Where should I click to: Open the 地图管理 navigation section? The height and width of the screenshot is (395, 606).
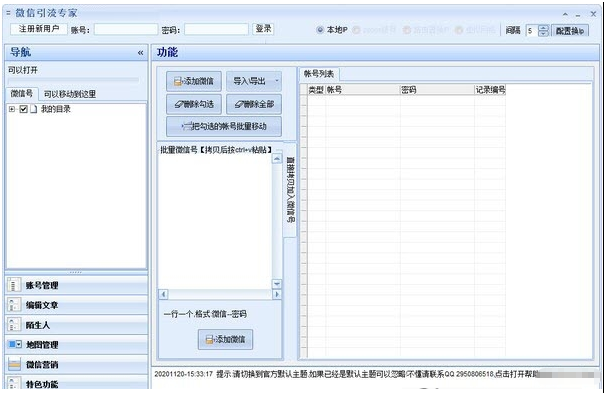(x=77, y=344)
